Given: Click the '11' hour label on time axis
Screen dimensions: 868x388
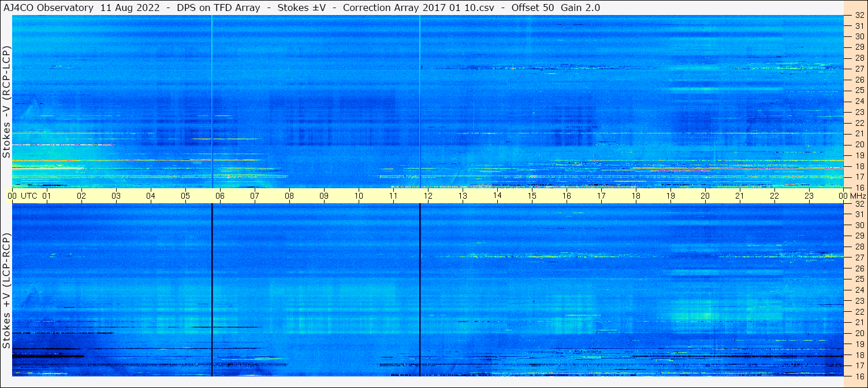Looking at the screenshot, I should (x=393, y=196).
